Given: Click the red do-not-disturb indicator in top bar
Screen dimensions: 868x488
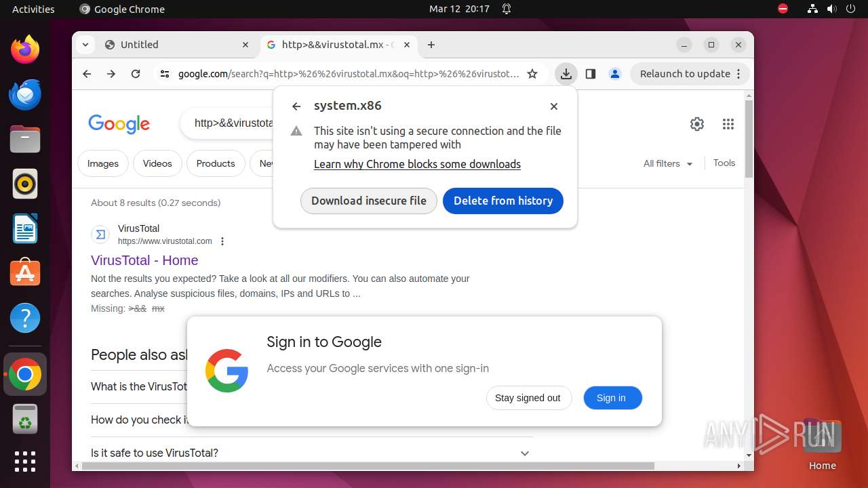Looking at the screenshot, I should 783,9.
